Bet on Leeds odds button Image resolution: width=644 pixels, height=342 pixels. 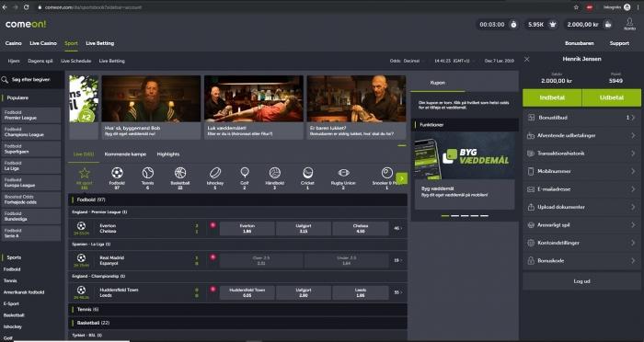(x=361, y=292)
